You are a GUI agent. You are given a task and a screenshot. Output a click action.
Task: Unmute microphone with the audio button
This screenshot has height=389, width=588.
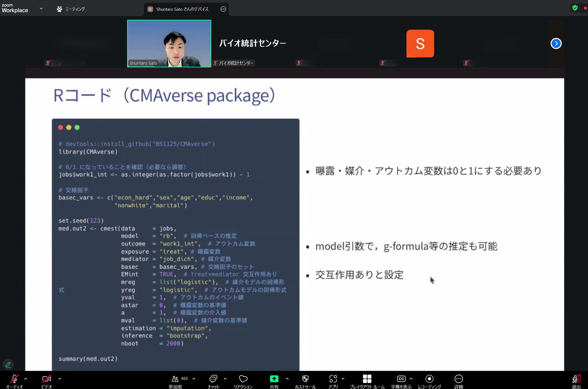(x=14, y=380)
